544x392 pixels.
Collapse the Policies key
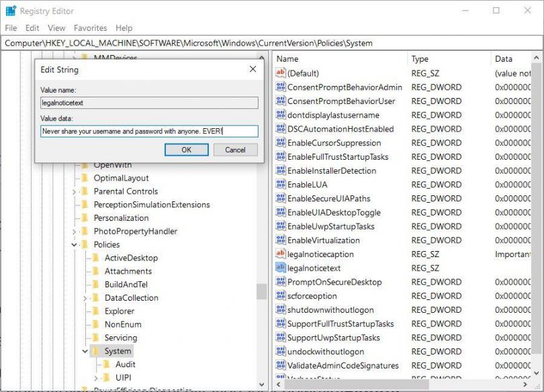click(73, 244)
